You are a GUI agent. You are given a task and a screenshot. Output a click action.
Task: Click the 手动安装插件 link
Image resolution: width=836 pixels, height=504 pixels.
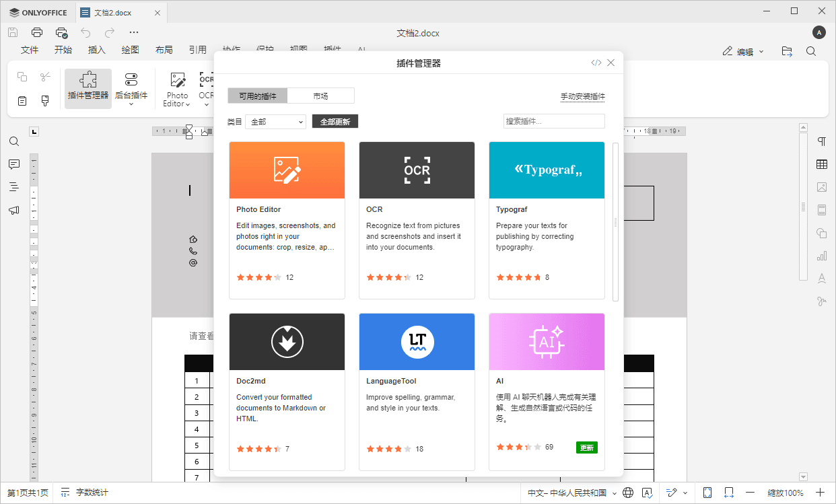point(582,97)
